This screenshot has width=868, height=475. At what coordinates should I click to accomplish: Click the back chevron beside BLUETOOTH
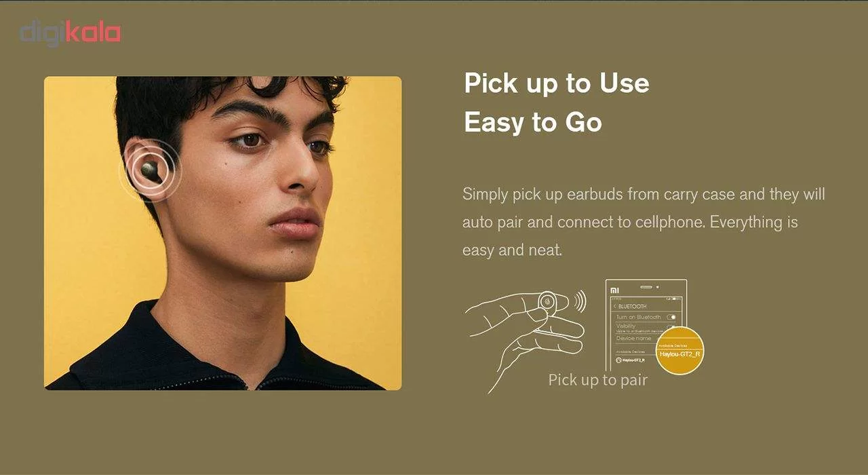[615, 306]
